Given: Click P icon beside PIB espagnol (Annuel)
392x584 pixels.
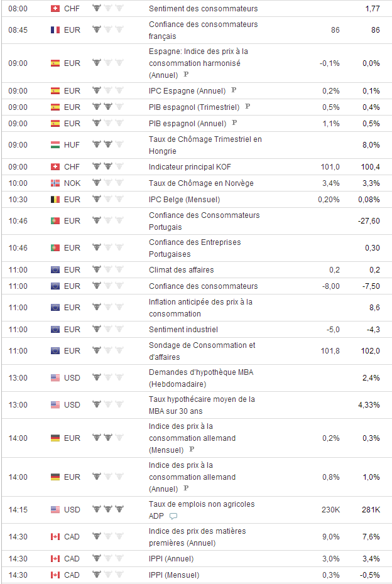Looking at the screenshot, I should coord(234,123).
